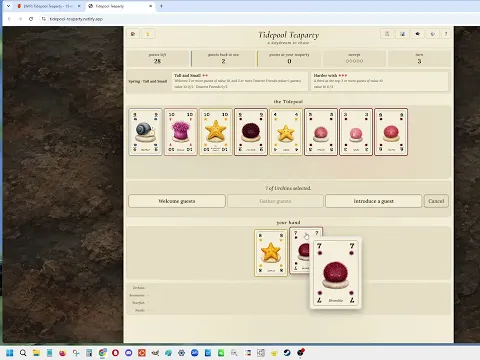Click the Introduce a guest button
Screen dimensions: 480x360
click(x=373, y=201)
